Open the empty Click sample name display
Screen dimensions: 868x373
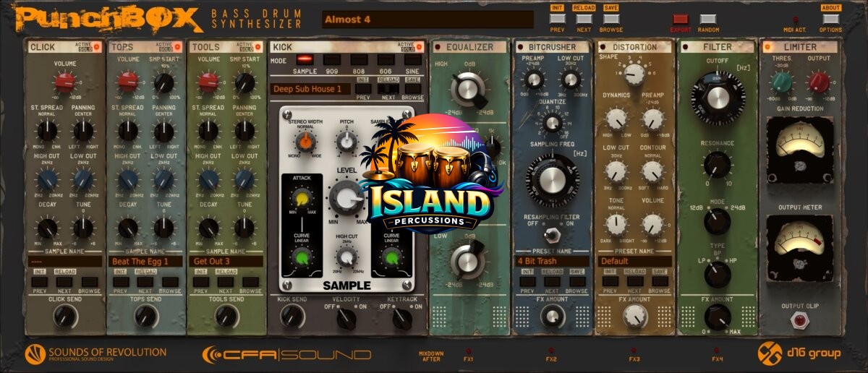click(65, 262)
